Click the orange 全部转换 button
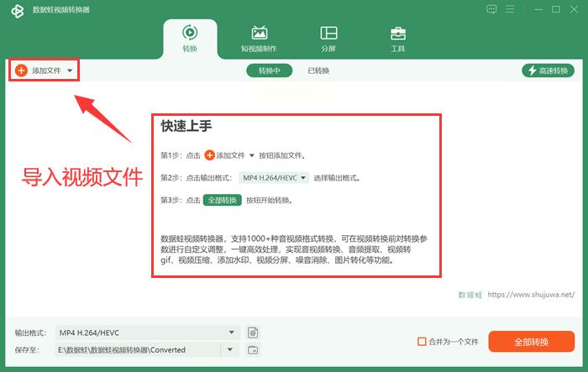588x372 pixels. [532, 342]
